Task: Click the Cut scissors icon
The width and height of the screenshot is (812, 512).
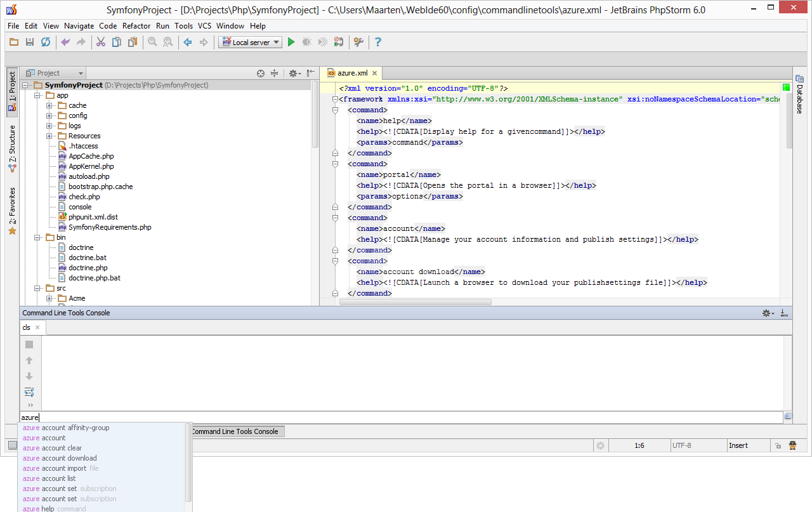Action: (100, 42)
